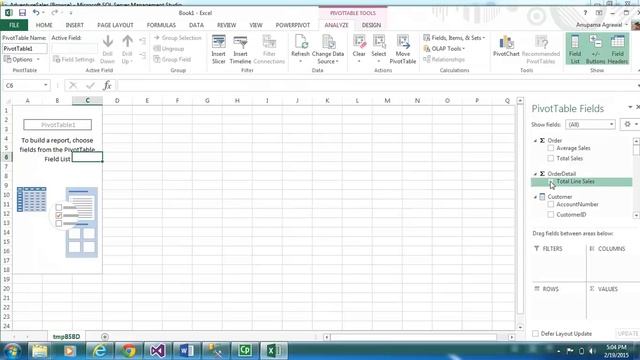Image resolution: width=640 pixels, height=360 pixels.
Task: Click the Customize Quick Access Toolbar arrow
Action: tap(71, 13)
